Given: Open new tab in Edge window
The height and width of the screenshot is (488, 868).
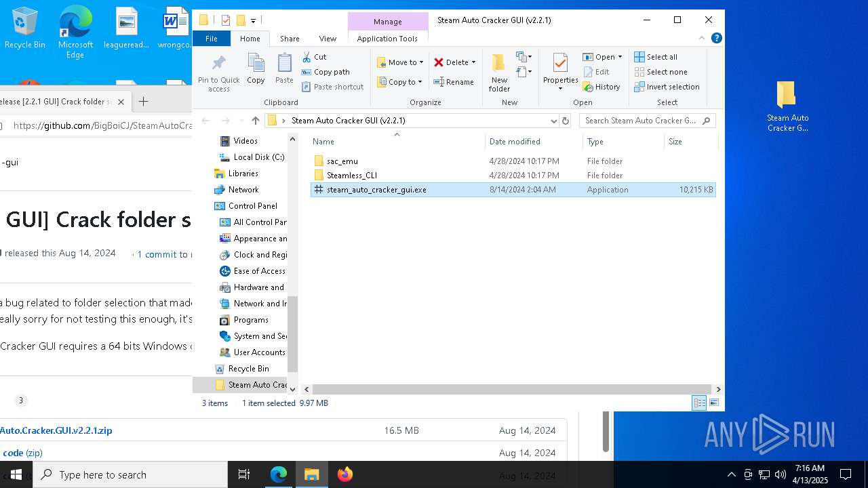Looking at the screenshot, I should pos(143,102).
